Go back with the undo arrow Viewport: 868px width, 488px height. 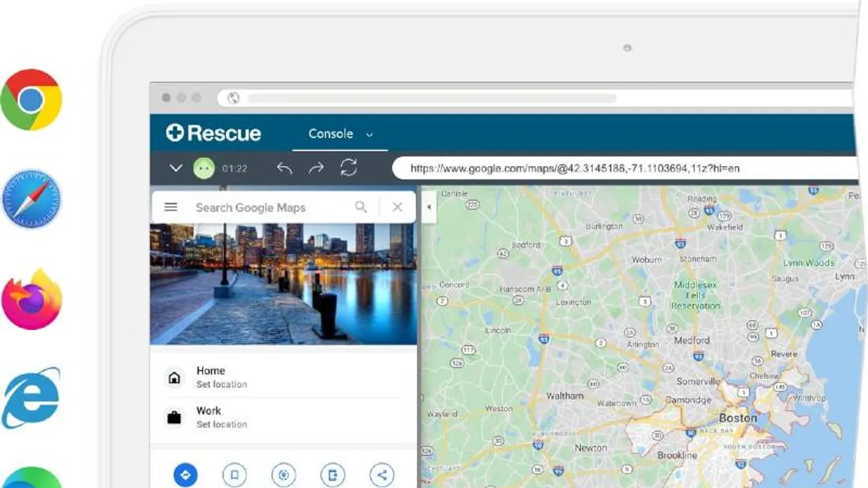284,168
